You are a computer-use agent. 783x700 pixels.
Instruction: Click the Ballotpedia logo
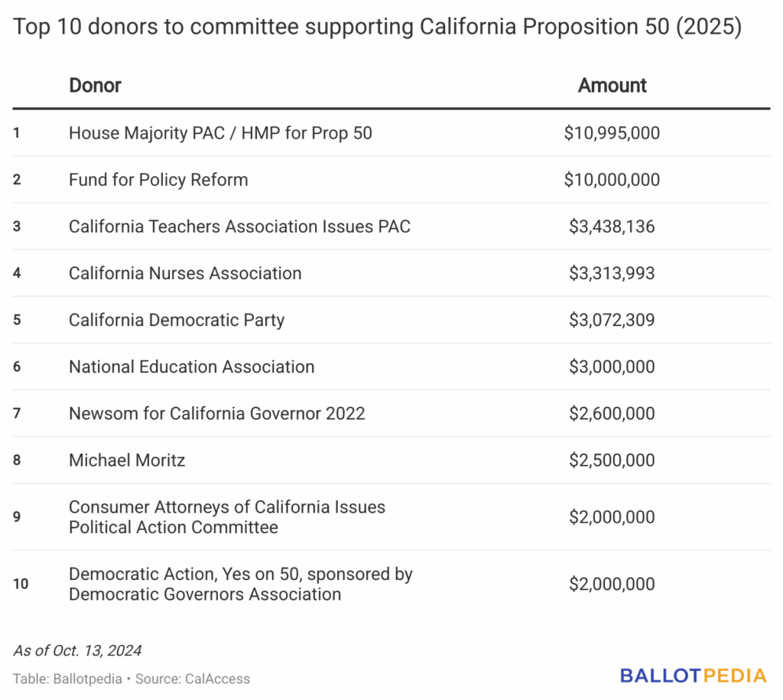pos(693,676)
